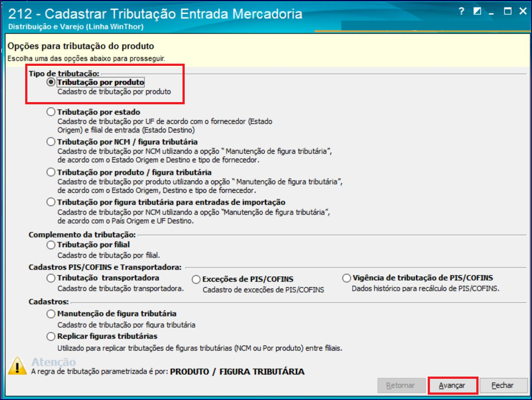Click text Cadastro de exceções de PIS/COFINS
The image size is (532, 400).
click(x=263, y=290)
